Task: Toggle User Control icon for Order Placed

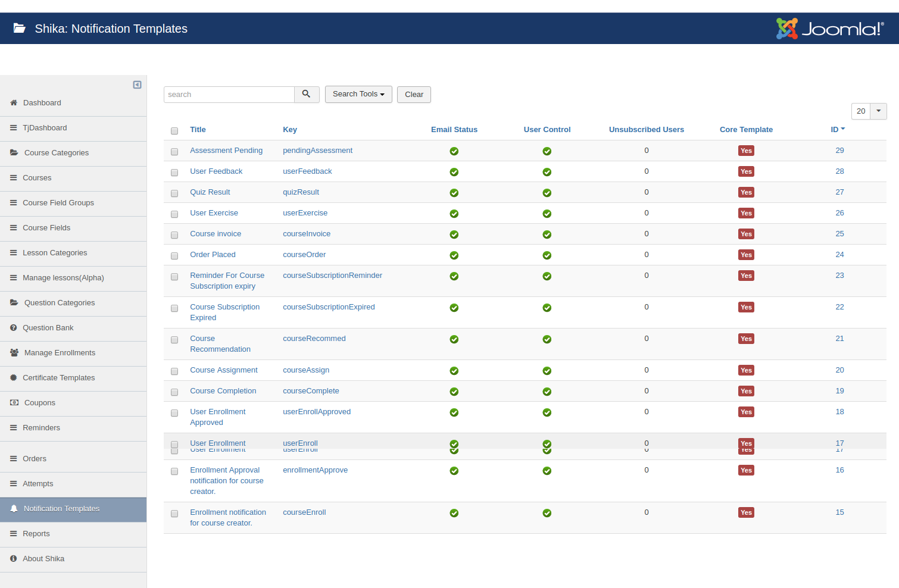Action: pyautogui.click(x=547, y=255)
